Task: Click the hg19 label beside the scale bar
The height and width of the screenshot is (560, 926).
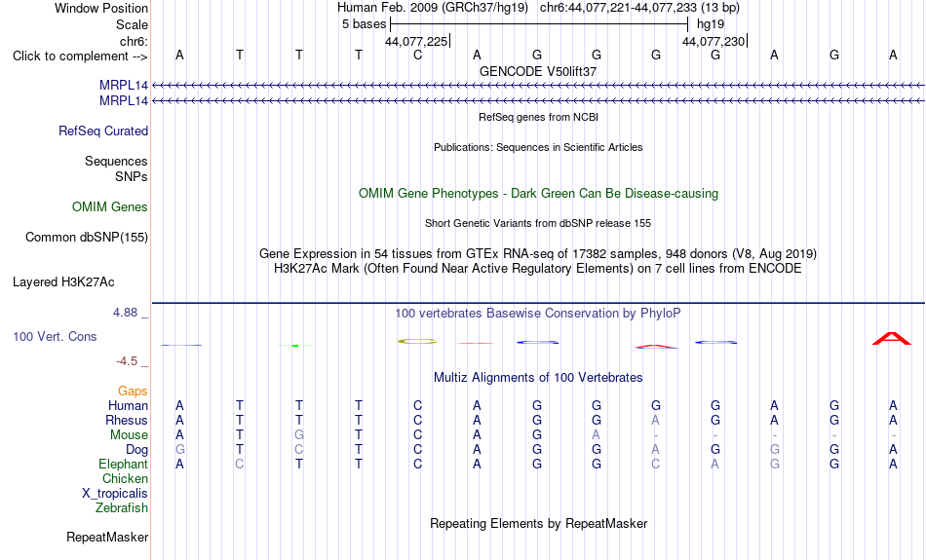Action: pyautogui.click(x=711, y=24)
